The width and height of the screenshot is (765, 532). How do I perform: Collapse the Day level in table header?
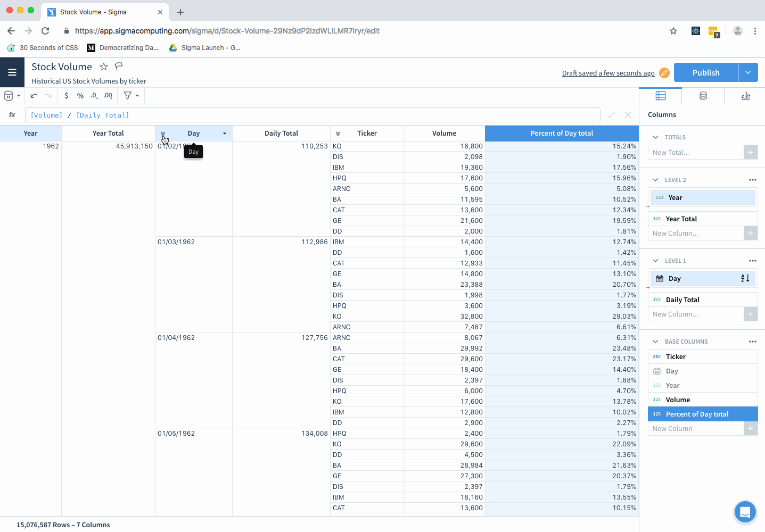163,134
